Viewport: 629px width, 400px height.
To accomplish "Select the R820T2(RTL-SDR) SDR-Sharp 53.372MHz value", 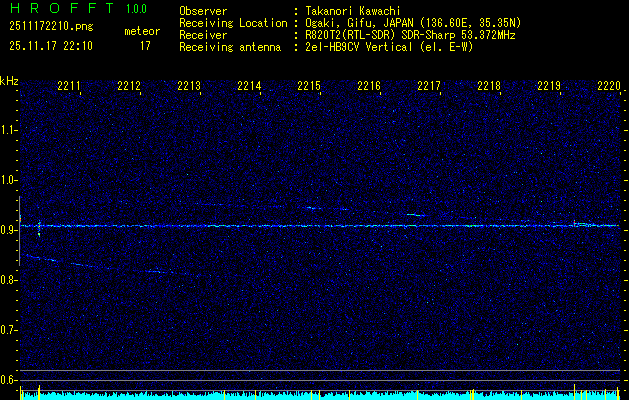I will pyautogui.click(x=410, y=35).
